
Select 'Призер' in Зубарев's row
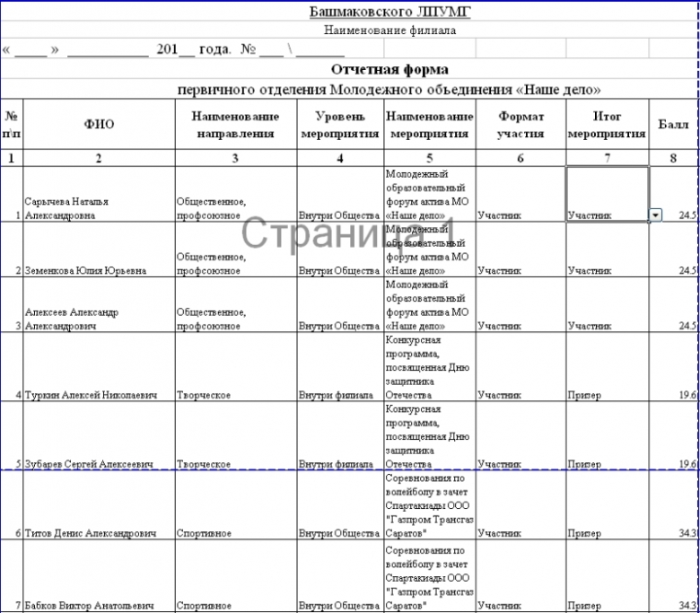pyautogui.click(x=608, y=435)
